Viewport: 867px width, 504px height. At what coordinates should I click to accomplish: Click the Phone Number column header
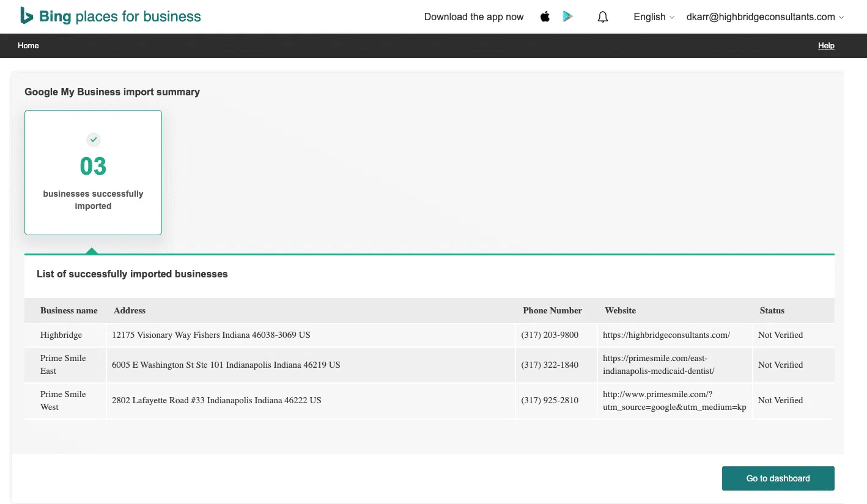click(552, 310)
